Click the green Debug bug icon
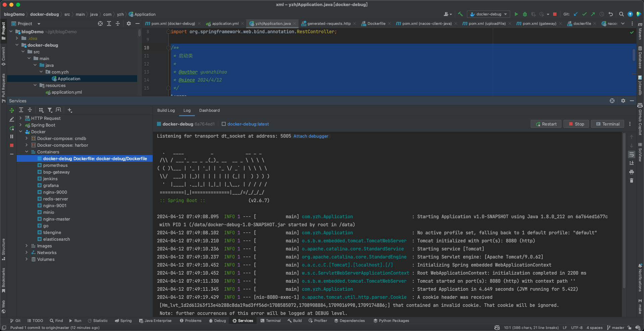This screenshot has width=644, height=331. coord(525,14)
